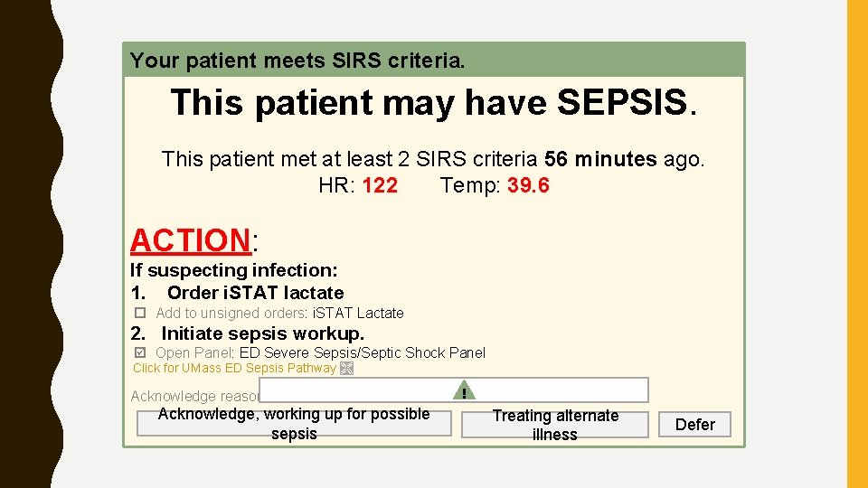This screenshot has width=868, height=488.
Task: Click 'Order iSTAT lactate' step one
Action: [255, 293]
